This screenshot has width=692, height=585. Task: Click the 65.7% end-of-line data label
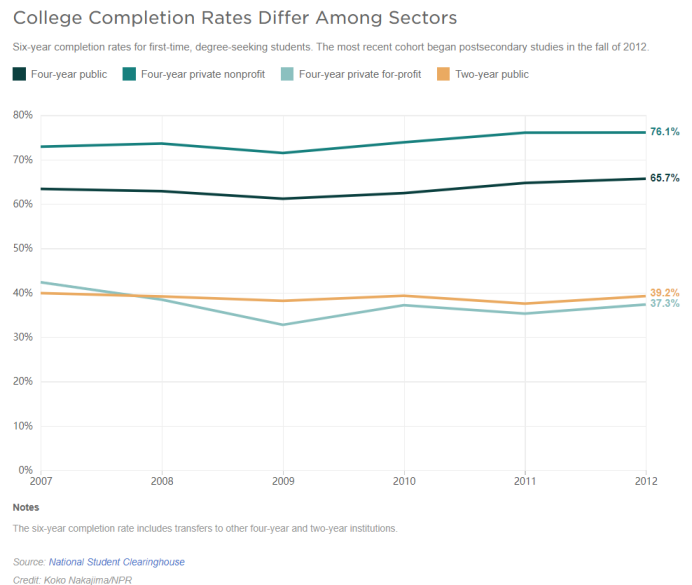665,178
